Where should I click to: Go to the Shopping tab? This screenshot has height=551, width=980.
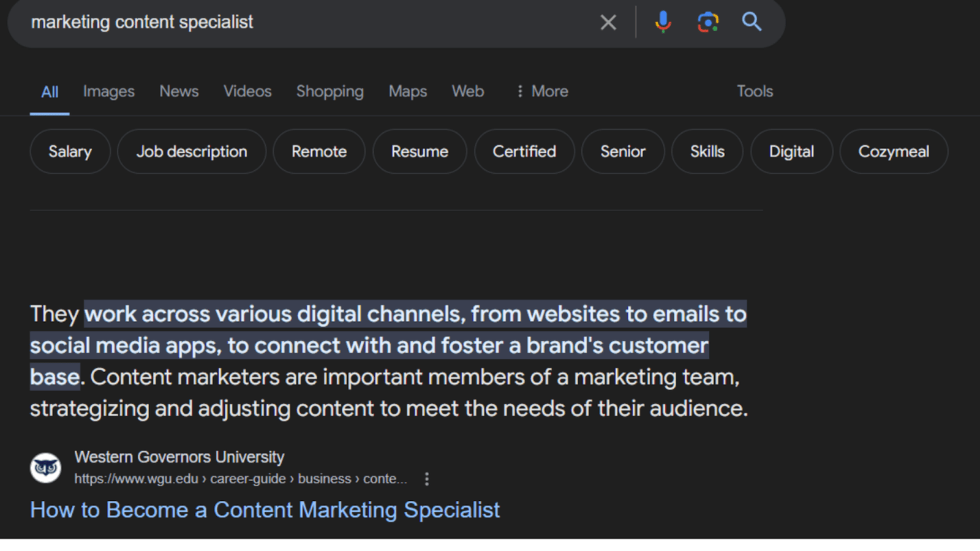click(330, 91)
